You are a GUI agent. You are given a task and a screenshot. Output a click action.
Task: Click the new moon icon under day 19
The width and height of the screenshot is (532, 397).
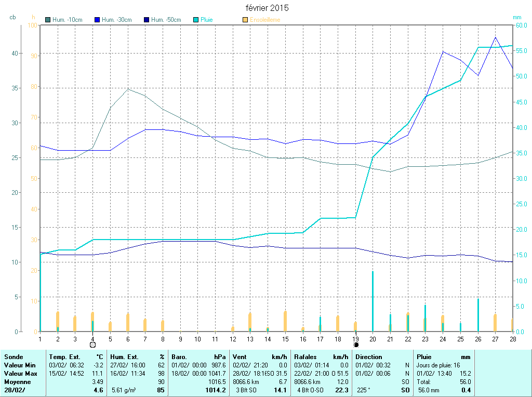coord(356,345)
